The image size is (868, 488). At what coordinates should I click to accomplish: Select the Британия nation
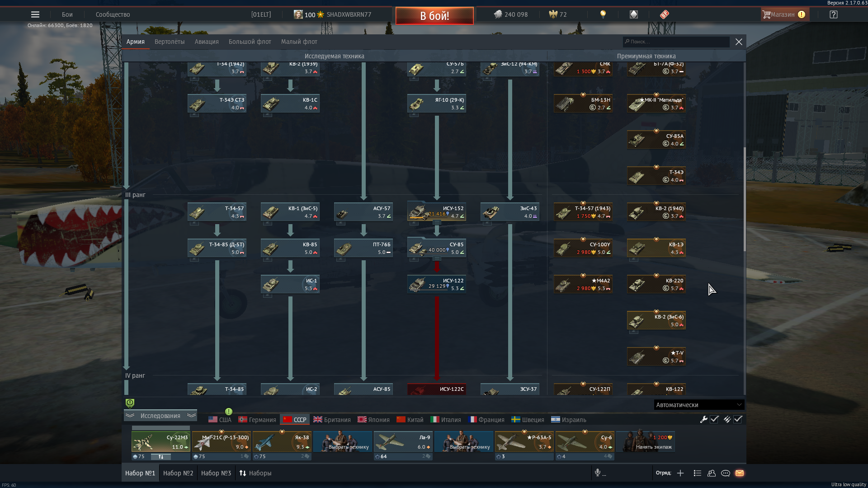(x=332, y=420)
